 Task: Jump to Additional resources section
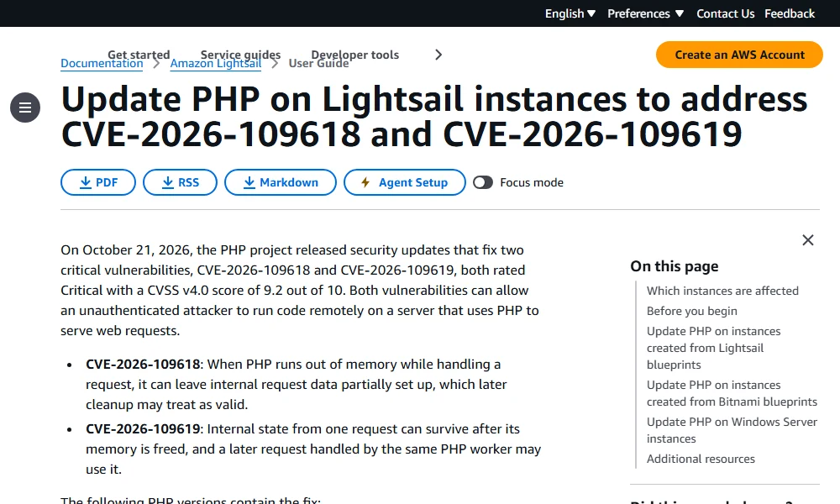click(701, 459)
